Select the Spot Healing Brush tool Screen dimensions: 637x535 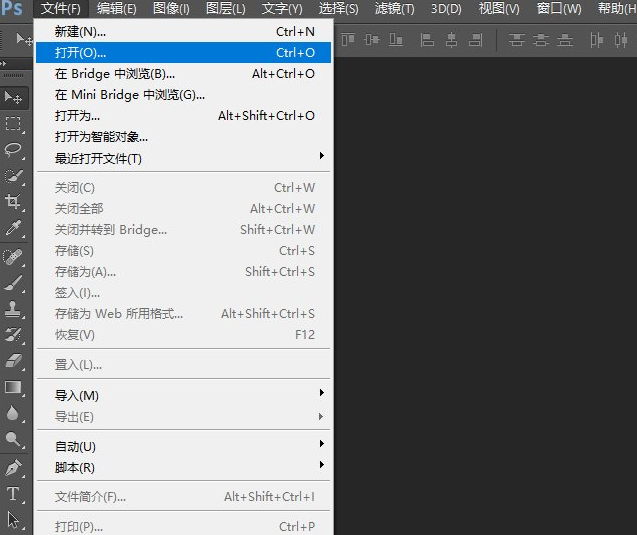13,257
